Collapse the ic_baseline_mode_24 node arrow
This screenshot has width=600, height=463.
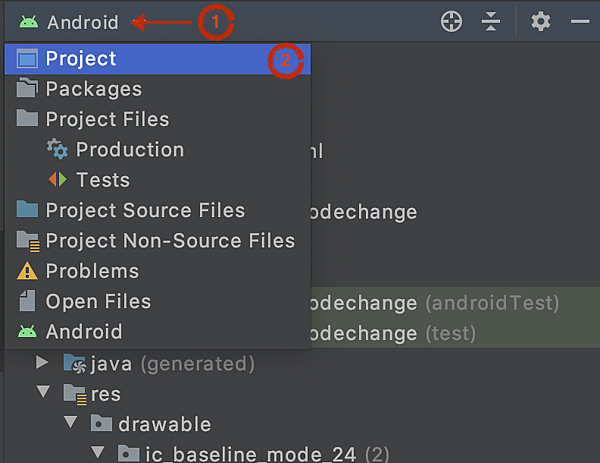point(98,452)
